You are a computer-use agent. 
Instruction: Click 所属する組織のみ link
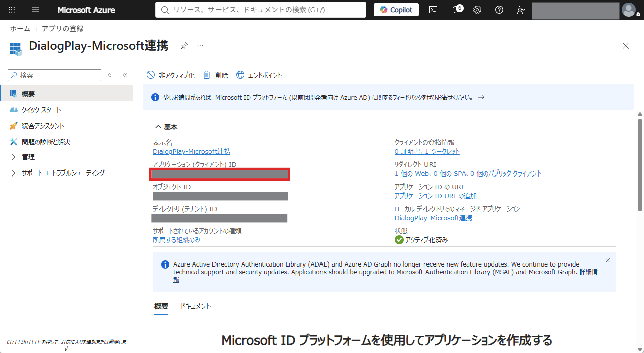(177, 240)
